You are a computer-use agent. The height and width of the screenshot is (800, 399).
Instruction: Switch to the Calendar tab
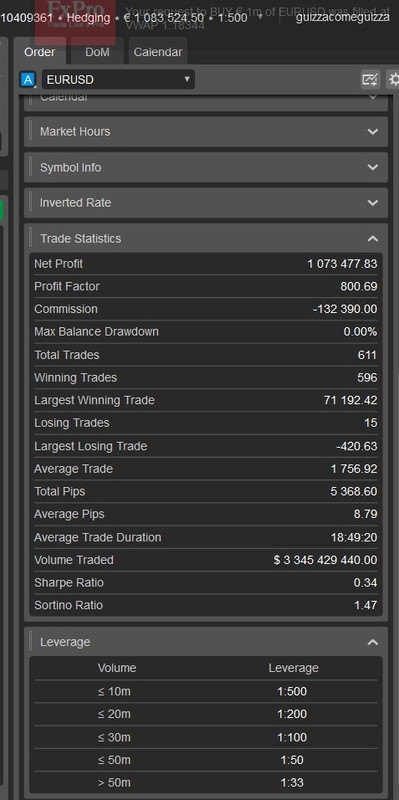(158, 52)
